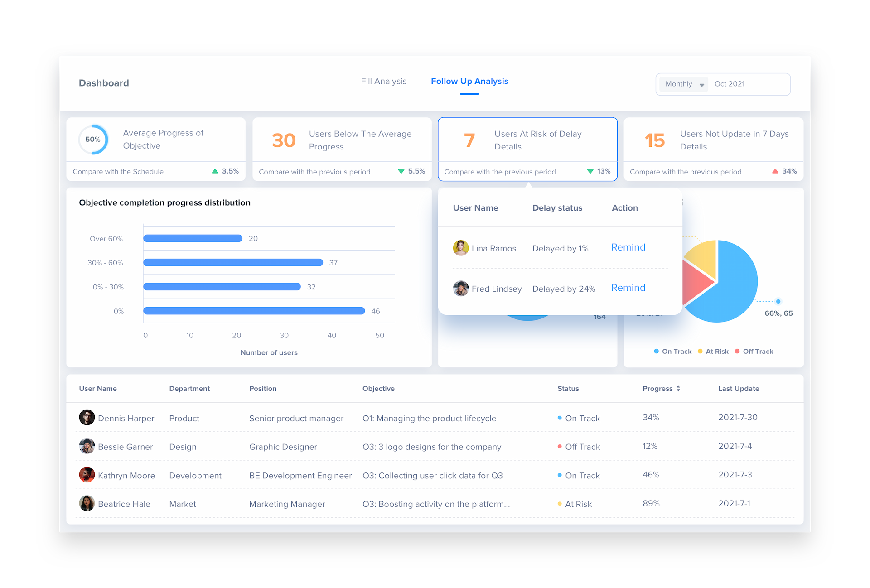Open the Monthly period dropdown

click(684, 84)
